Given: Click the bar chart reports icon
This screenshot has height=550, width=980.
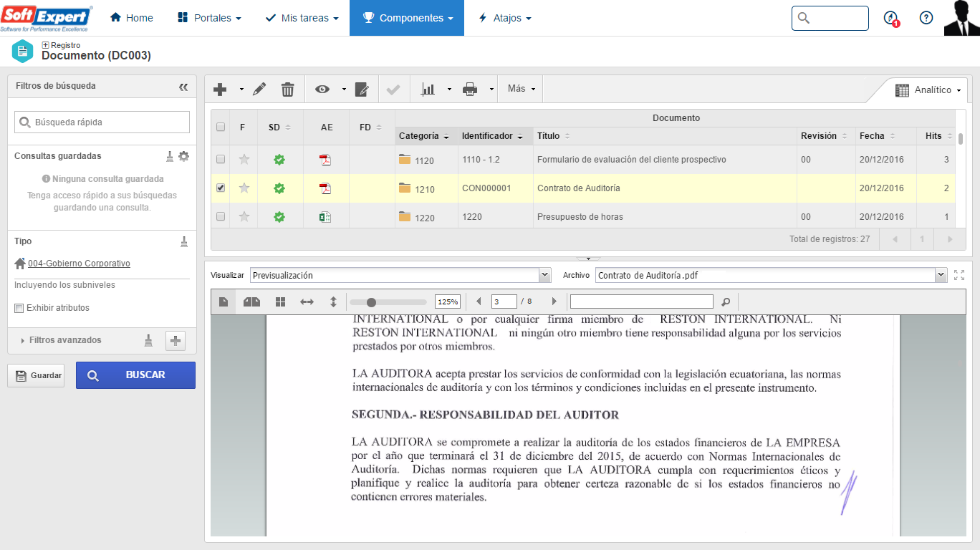Looking at the screenshot, I should click(x=428, y=90).
